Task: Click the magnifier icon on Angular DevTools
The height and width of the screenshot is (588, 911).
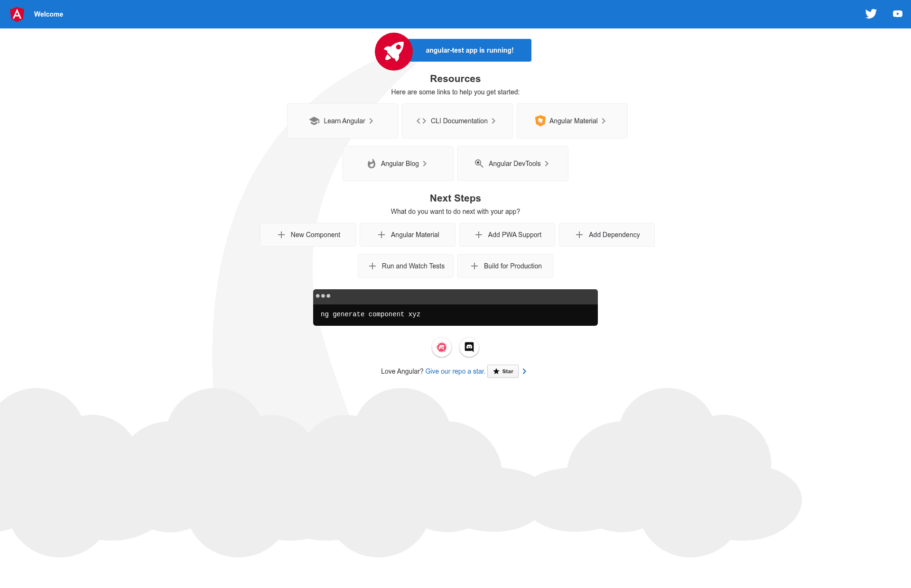Action: tap(479, 164)
